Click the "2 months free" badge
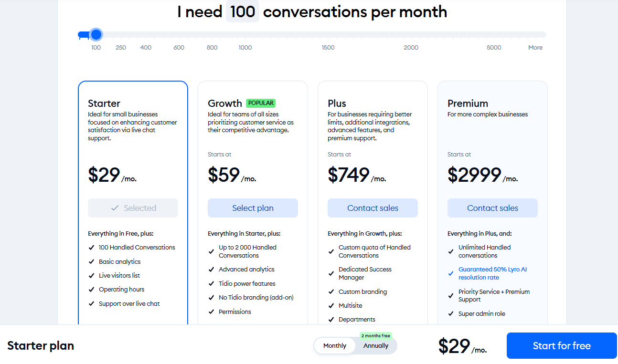 click(x=376, y=336)
